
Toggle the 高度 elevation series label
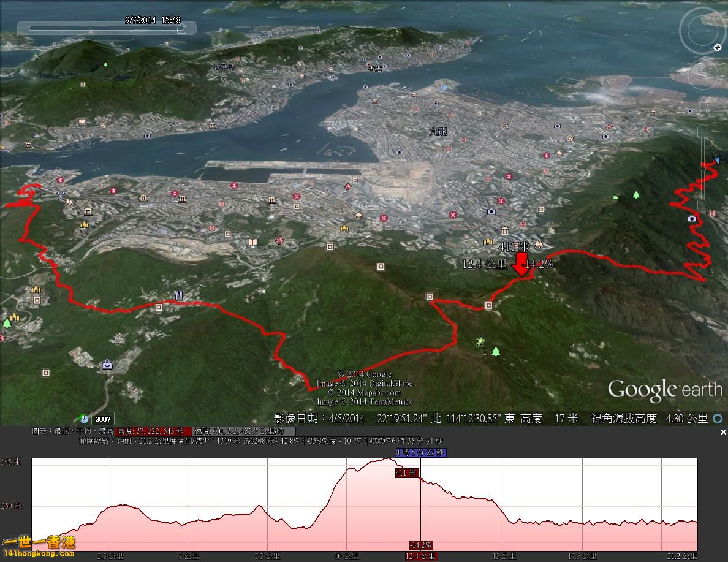pyautogui.click(x=153, y=431)
